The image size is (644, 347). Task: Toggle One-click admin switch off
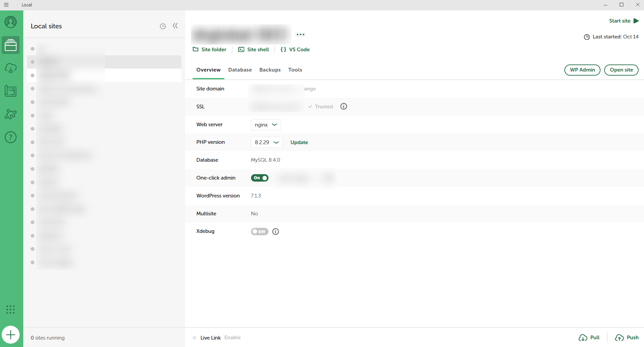pyautogui.click(x=260, y=178)
